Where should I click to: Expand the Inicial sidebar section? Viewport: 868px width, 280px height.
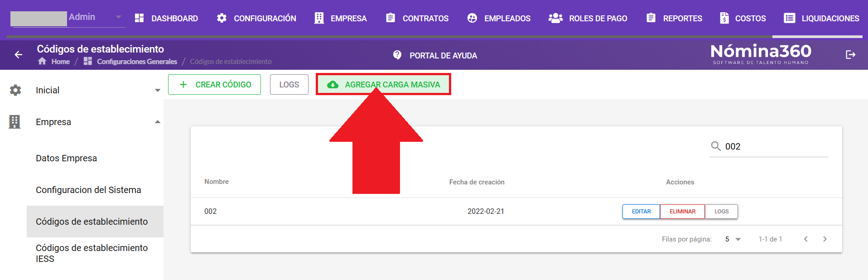point(158,90)
